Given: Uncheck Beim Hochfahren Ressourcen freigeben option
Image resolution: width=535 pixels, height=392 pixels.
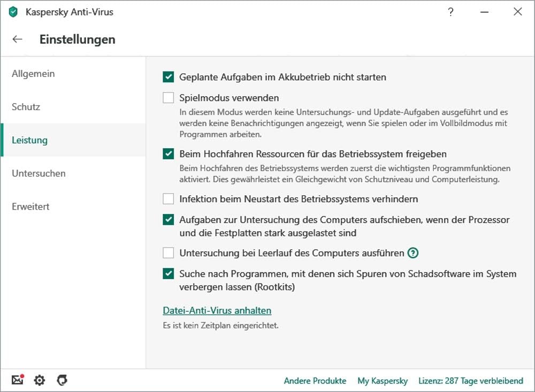Looking at the screenshot, I should (x=169, y=154).
